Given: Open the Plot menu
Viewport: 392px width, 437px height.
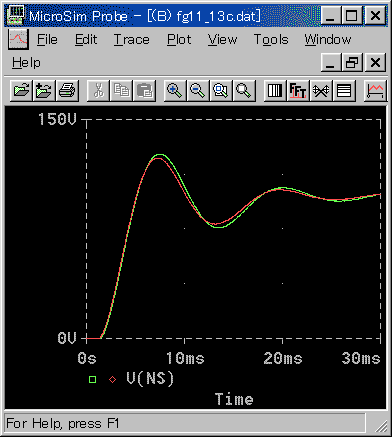Looking at the screenshot, I should (x=179, y=40).
